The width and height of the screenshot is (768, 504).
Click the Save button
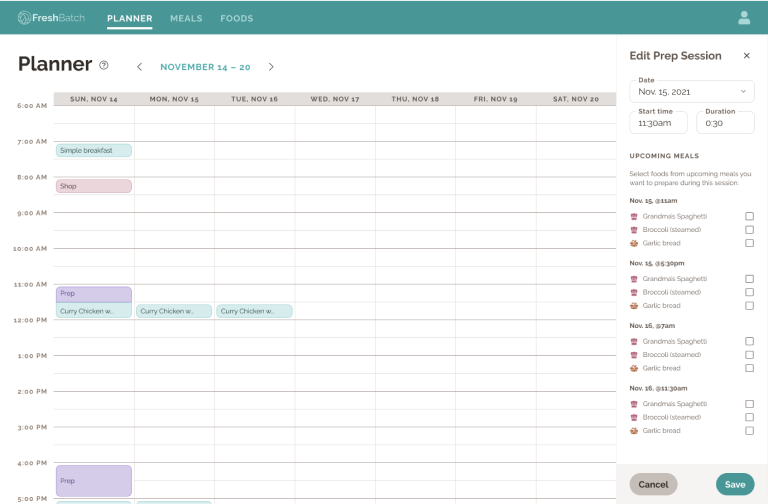735,484
